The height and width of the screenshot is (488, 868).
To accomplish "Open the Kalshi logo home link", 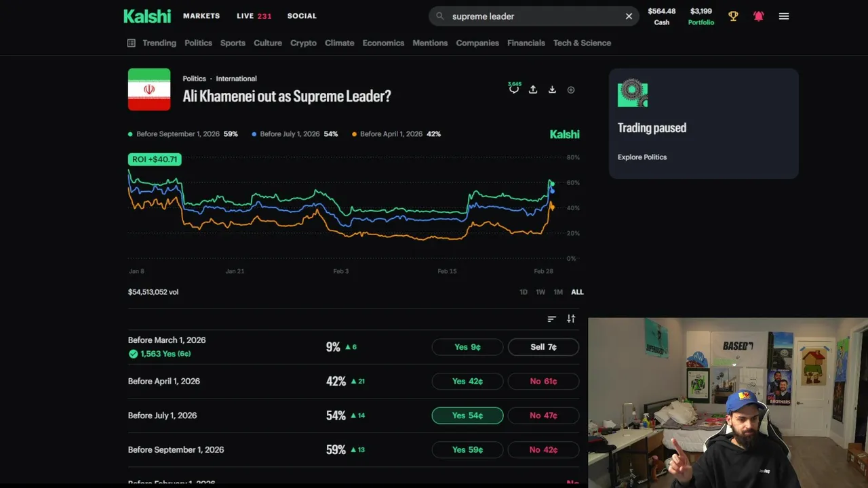I will pos(147,16).
